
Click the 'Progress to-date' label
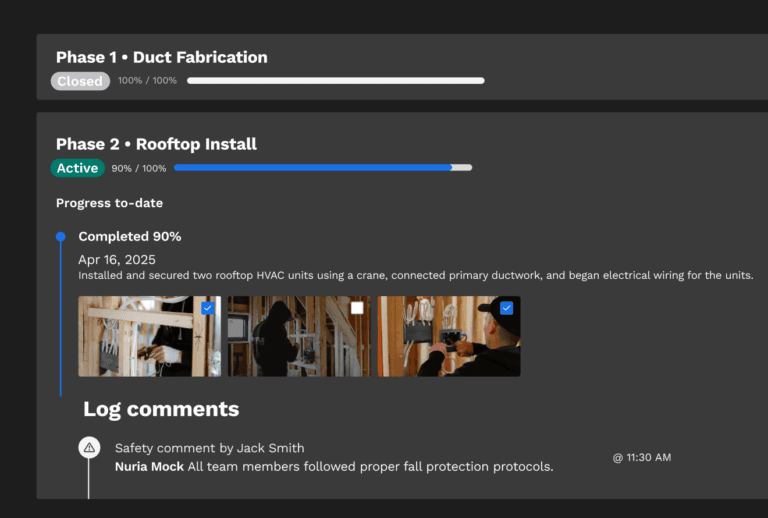109,203
